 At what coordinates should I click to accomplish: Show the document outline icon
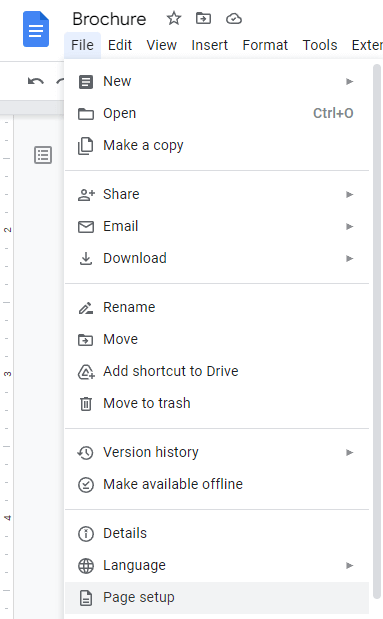pos(43,155)
